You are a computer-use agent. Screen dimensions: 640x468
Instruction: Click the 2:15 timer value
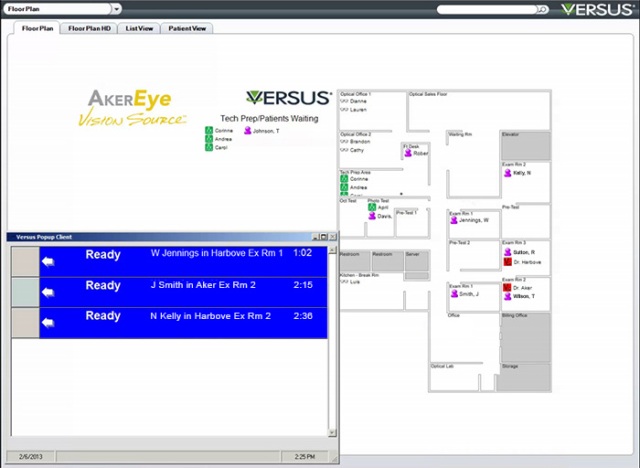click(303, 285)
